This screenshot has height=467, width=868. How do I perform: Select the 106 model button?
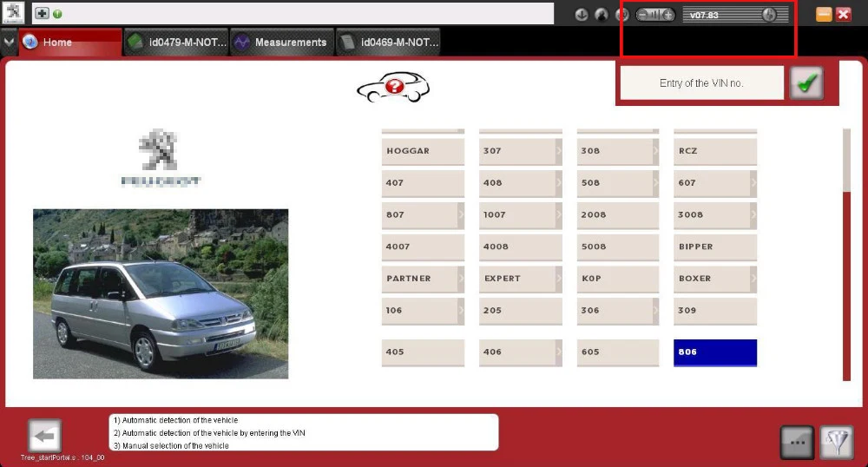[423, 312]
